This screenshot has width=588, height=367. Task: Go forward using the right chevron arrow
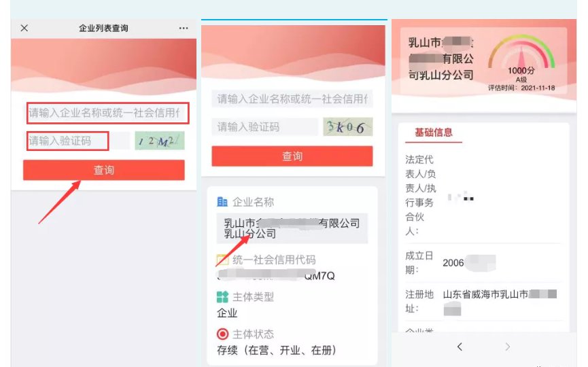click(507, 347)
